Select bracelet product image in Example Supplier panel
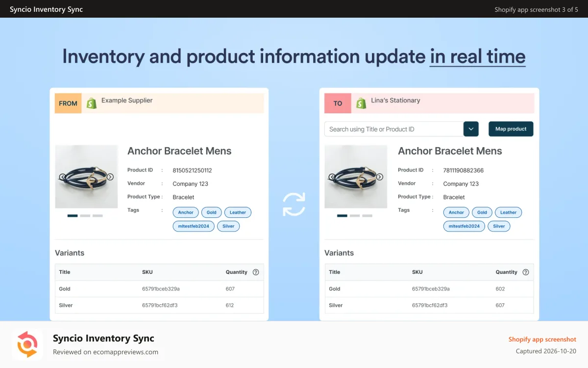The width and height of the screenshot is (588, 368). click(x=86, y=177)
